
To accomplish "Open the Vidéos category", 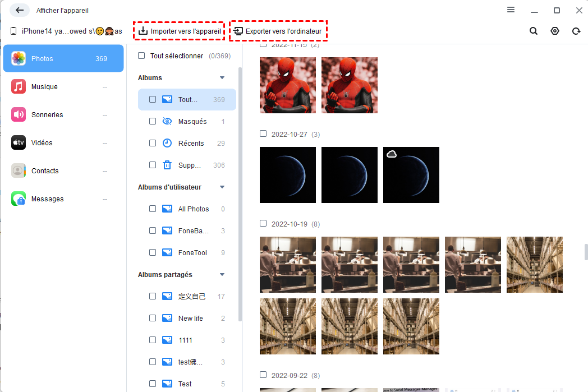I will (x=63, y=142).
